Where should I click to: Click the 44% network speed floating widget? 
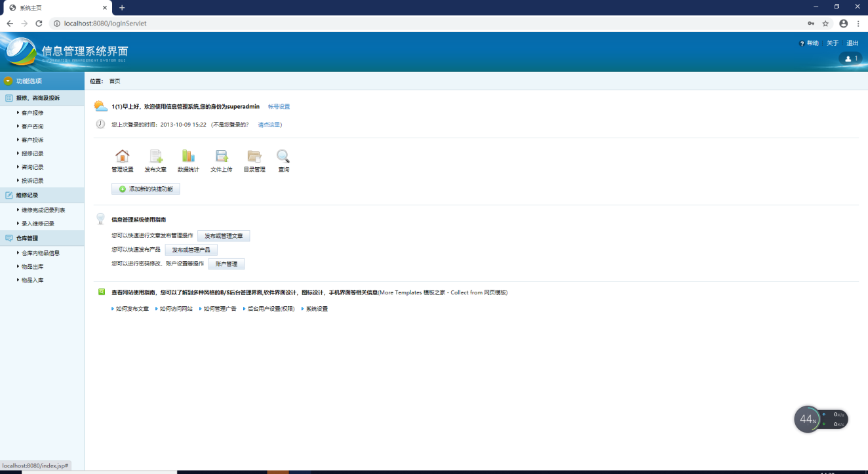[821, 419]
